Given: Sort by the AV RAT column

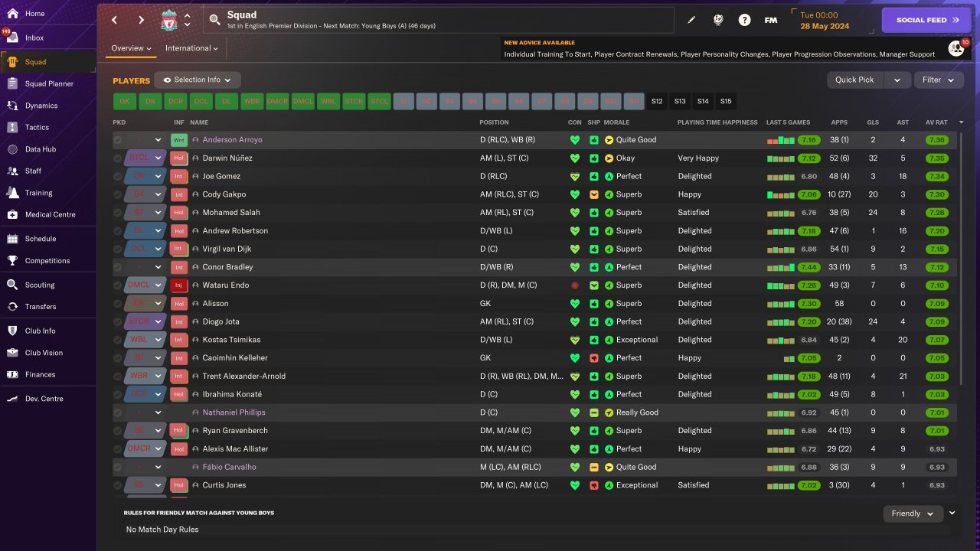Looking at the screenshot, I should click(x=936, y=122).
